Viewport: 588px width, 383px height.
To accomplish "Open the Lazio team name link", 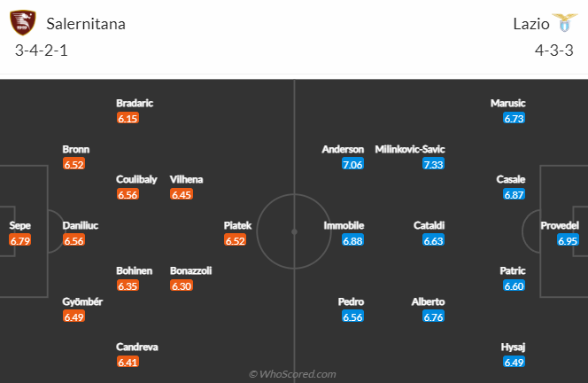I will click(x=531, y=24).
